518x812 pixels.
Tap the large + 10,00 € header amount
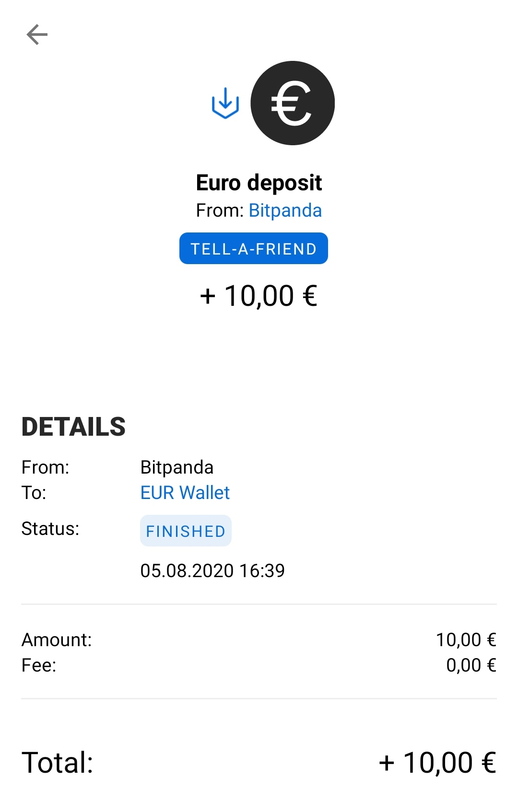click(259, 295)
